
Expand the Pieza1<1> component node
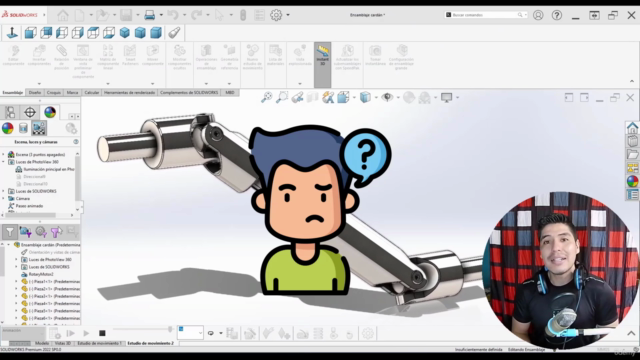coord(16,282)
